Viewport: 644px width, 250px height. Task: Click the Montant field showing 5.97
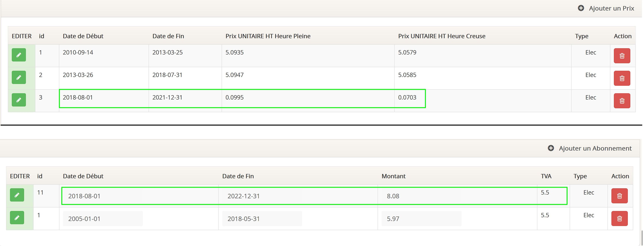click(x=421, y=219)
